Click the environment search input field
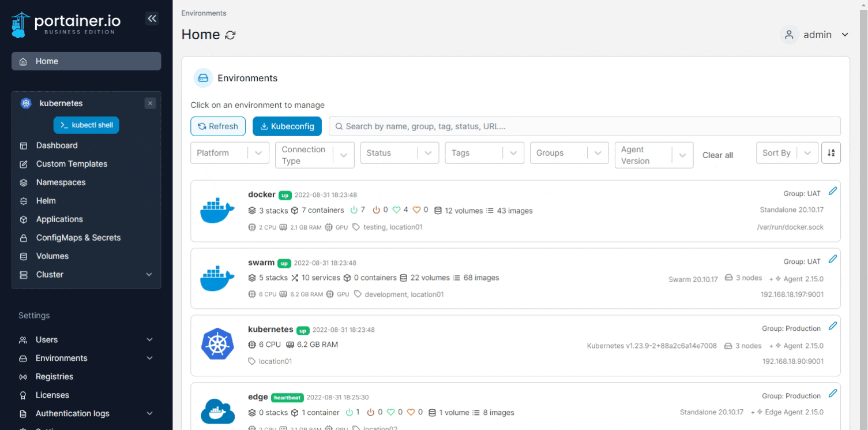The height and width of the screenshot is (430, 868). (584, 126)
